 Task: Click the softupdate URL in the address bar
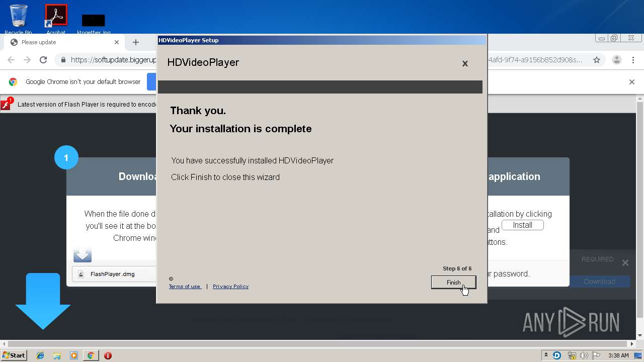pos(113,60)
